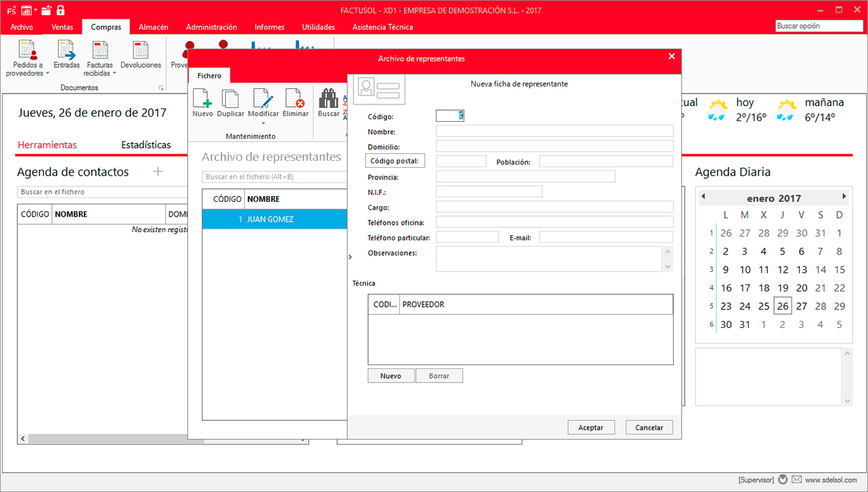Click the Supervisor status icon

coord(781,479)
